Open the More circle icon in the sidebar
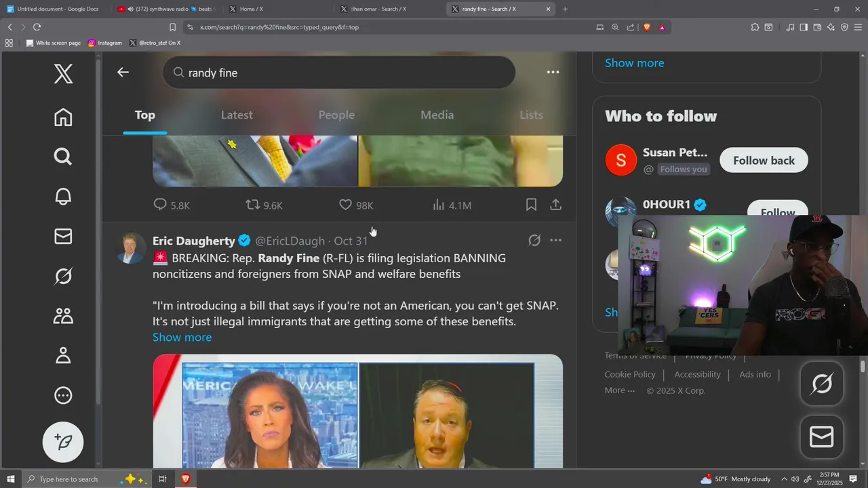868x488 pixels. point(63,395)
